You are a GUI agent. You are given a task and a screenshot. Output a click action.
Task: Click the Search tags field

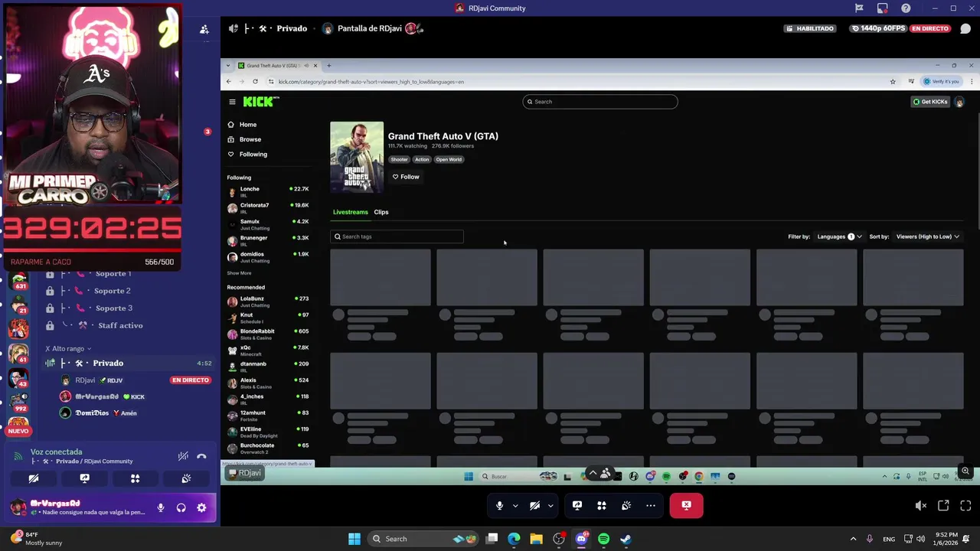pyautogui.click(x=397, y=236)
